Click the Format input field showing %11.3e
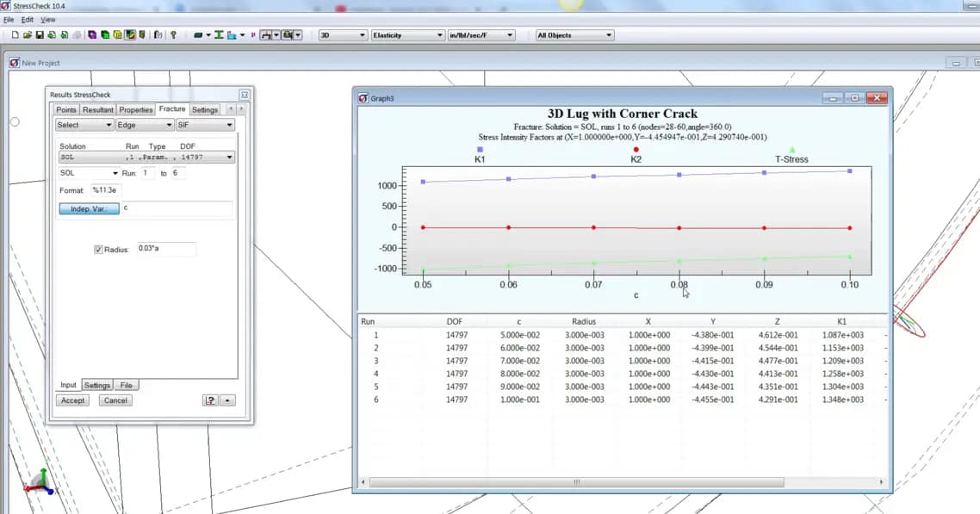 [107, 190]
